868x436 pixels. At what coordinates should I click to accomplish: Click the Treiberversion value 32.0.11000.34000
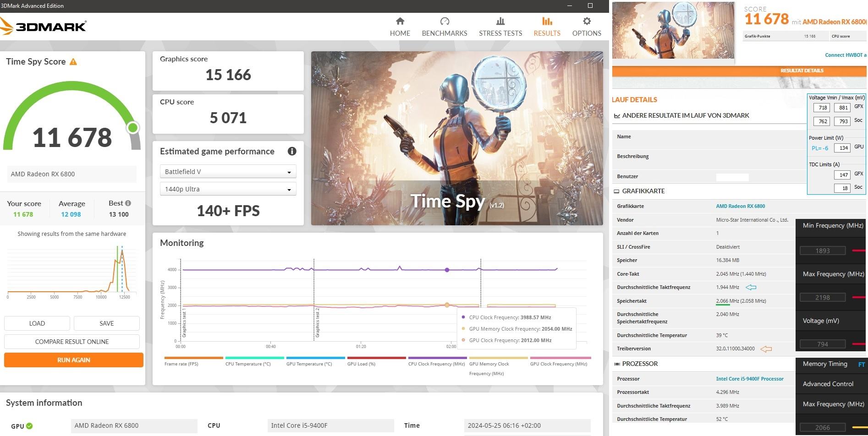click(x=735, y=349)
